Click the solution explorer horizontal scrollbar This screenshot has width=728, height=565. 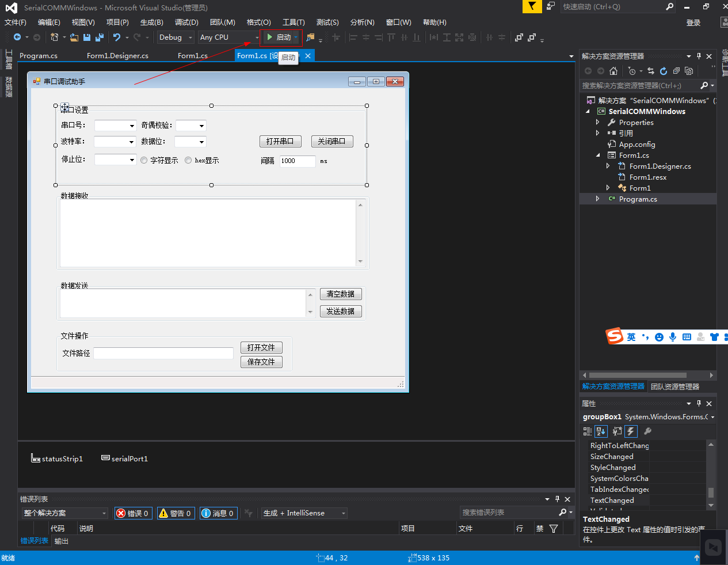(x=638, y=375)
